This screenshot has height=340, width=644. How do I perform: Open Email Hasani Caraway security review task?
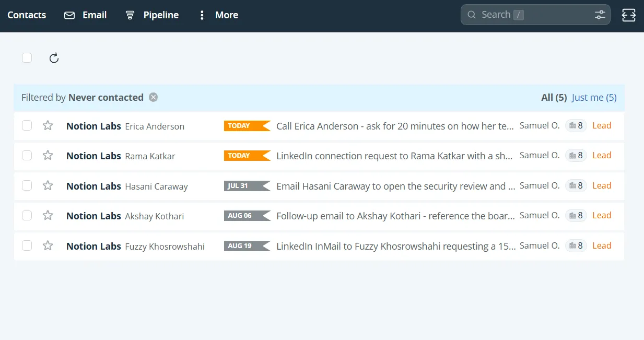tap(396, 186)
